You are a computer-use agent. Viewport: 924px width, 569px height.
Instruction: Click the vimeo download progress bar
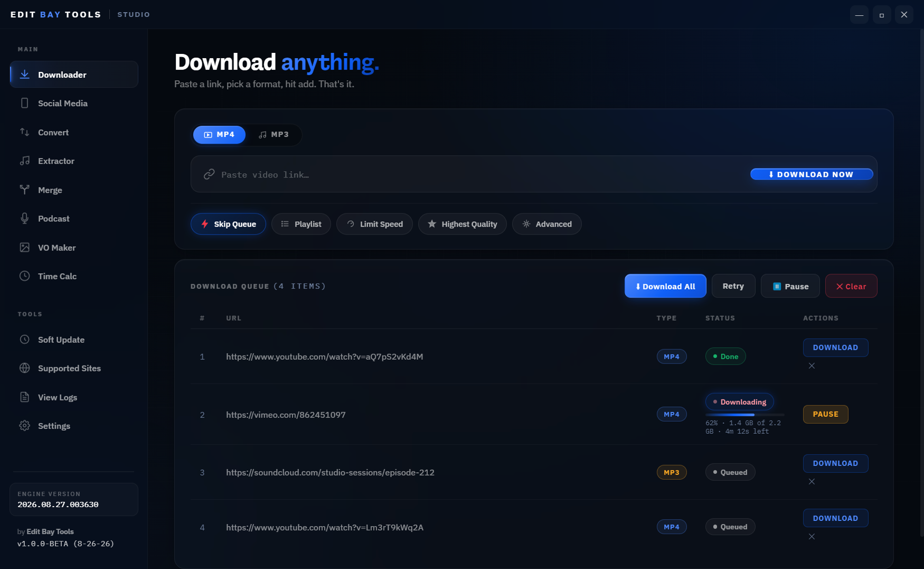[744, 415]
